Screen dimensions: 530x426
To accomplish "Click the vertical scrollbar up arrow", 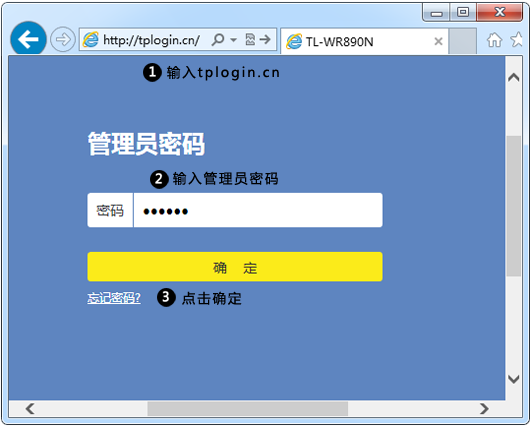I will [x=514, y=77].
